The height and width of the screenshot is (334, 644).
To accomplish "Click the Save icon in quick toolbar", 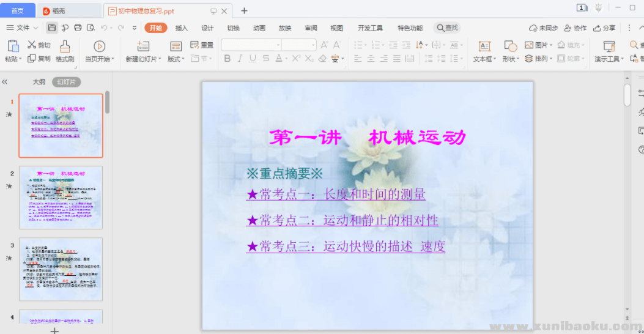I will coord(52,28).
